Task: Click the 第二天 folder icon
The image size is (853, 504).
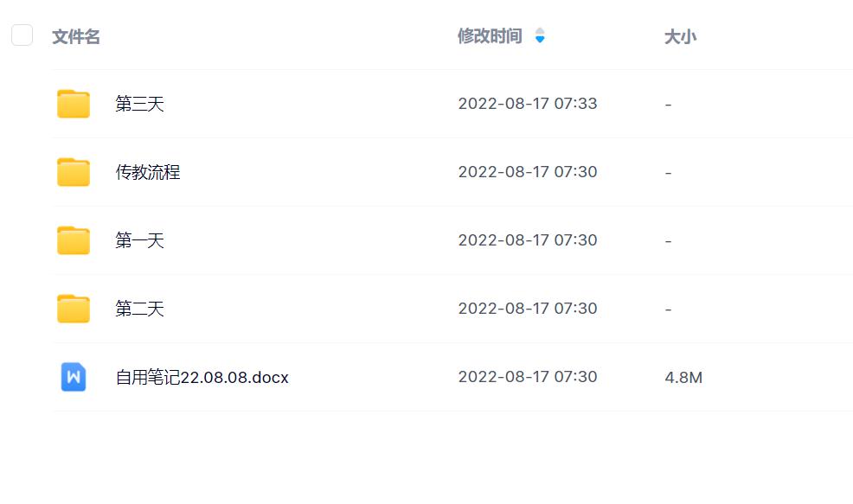Action: (x=74, y=309)
